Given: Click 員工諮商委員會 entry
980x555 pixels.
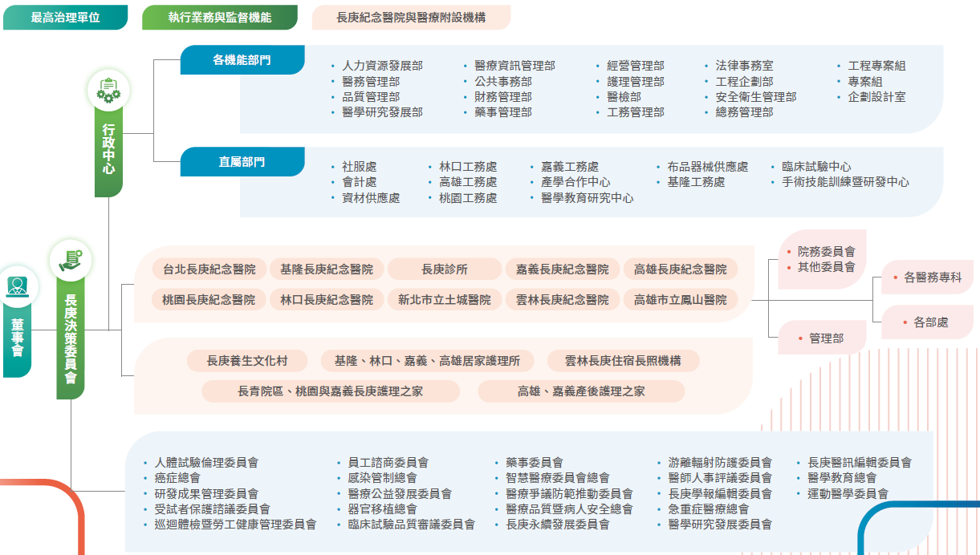Looking at the screenshot, I should click(388, 463).
